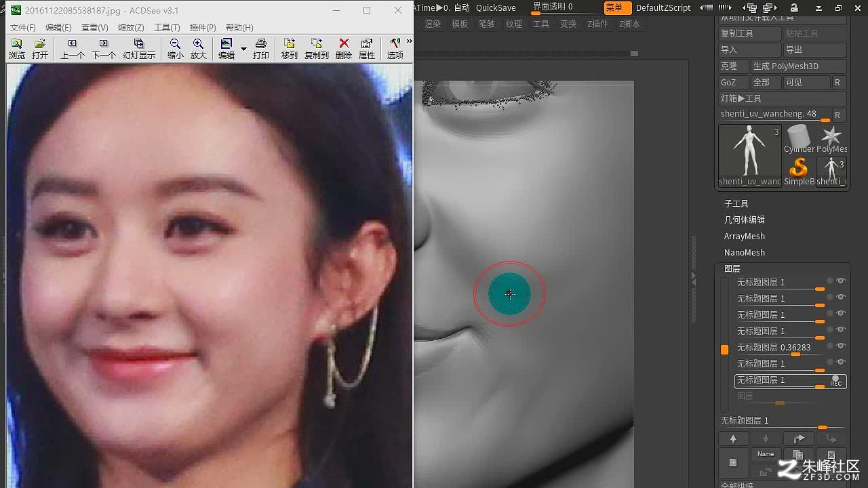Select the Cylinder3D tool thumbnail
This screenshot has height=488, width=868.
coord(799,139)
